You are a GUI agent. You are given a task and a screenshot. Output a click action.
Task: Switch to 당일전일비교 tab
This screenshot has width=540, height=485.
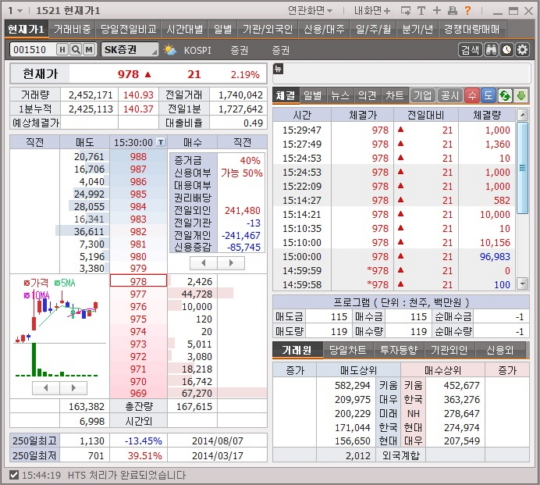pos(128,29)
